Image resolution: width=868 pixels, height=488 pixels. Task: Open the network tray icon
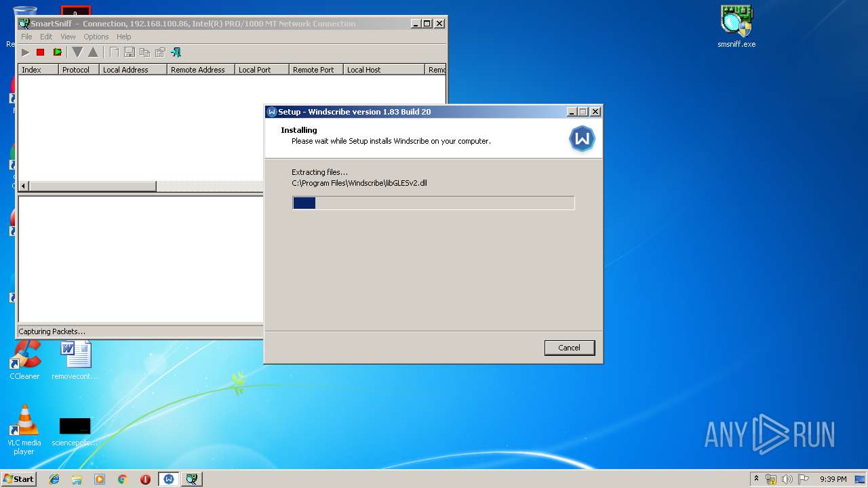click(771, 479)
